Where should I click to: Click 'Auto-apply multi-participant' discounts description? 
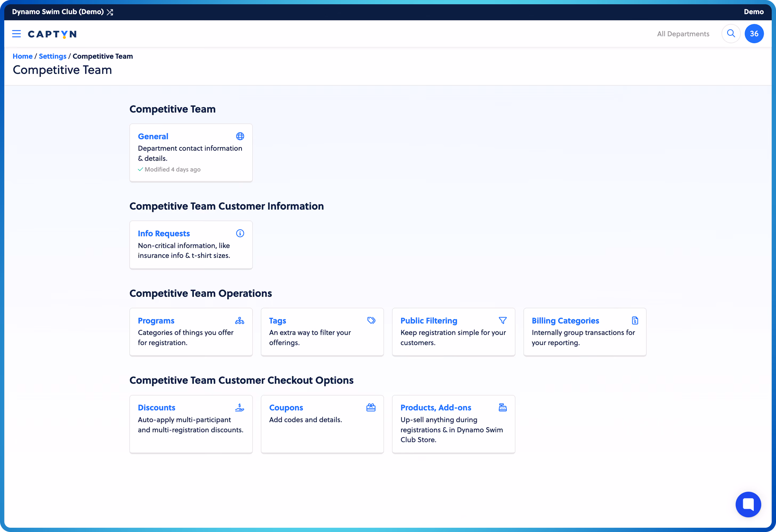[x=190, y=425]
